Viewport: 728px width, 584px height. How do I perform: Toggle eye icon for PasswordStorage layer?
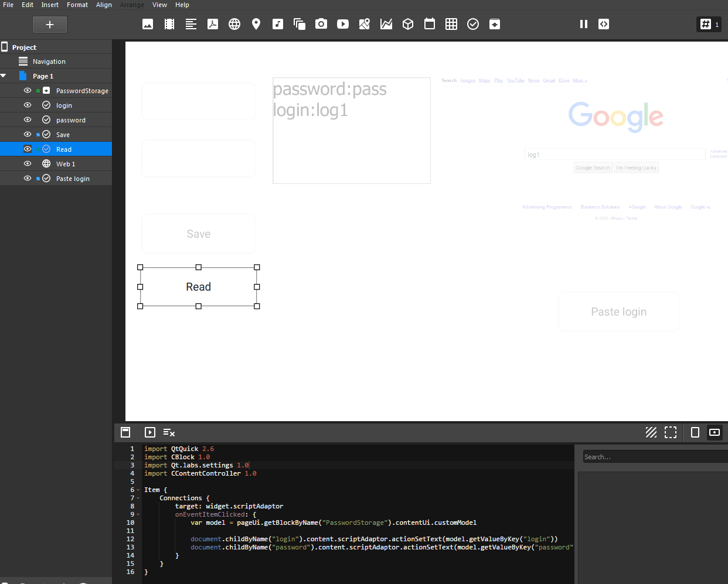28,91
